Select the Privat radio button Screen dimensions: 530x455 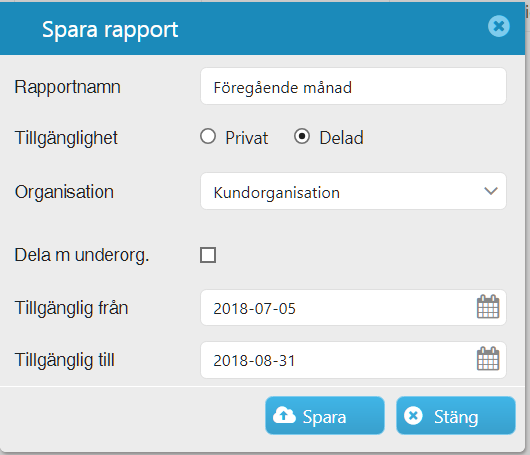tap(208, 137)
